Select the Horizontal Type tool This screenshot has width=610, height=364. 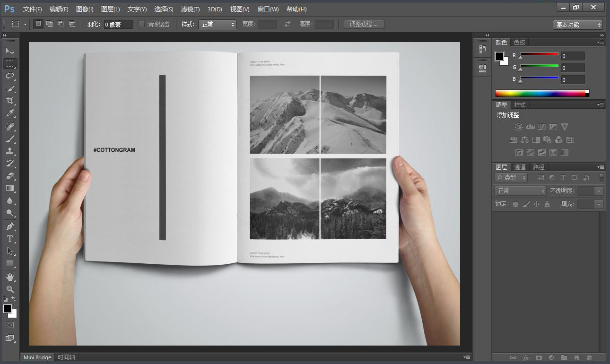click(x=10, y=239)
